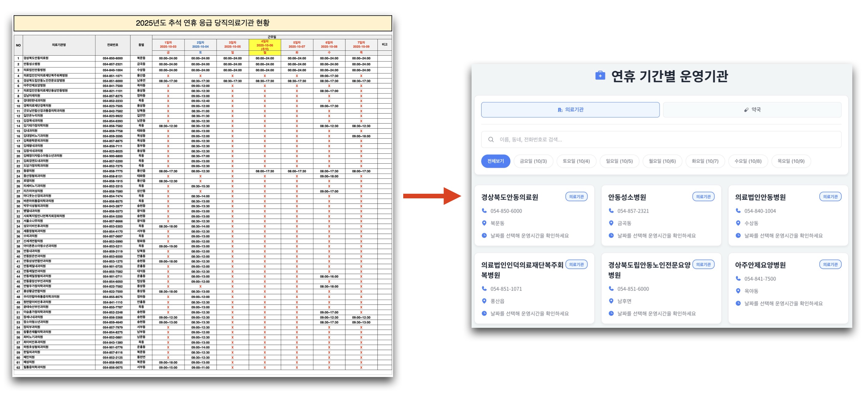Click phone number 054-850-6000
The image size is (868, 393).
pos(506,211)
